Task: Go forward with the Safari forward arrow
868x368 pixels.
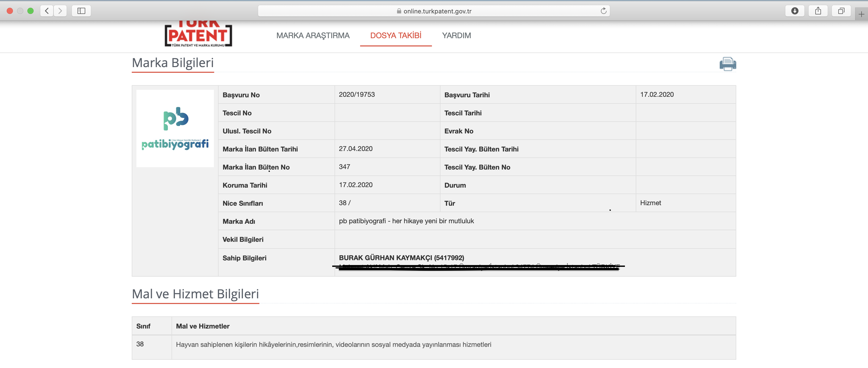Action: click(x=60, y=11)
